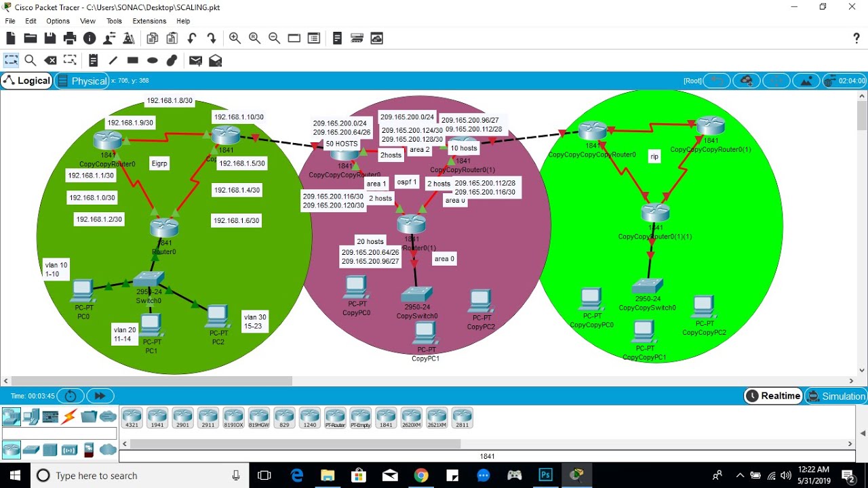Screen dimensions: 868x488
Task: Undo the last action
Action: [192, 39]
